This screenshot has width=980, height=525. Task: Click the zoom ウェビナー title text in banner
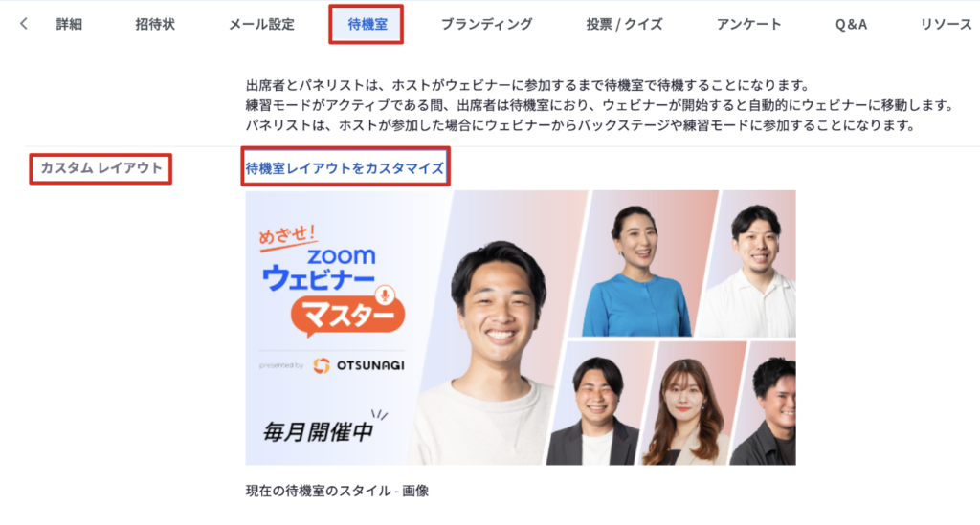320,270
